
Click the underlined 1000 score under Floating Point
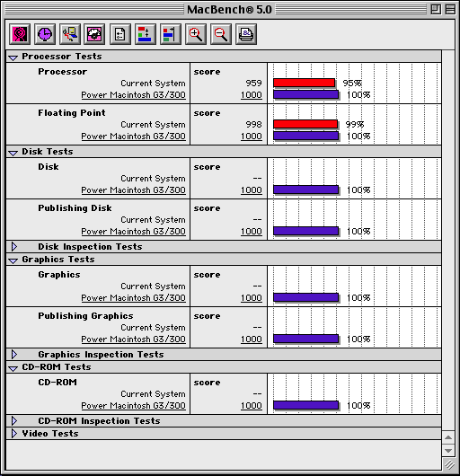[x=252, y=137]
